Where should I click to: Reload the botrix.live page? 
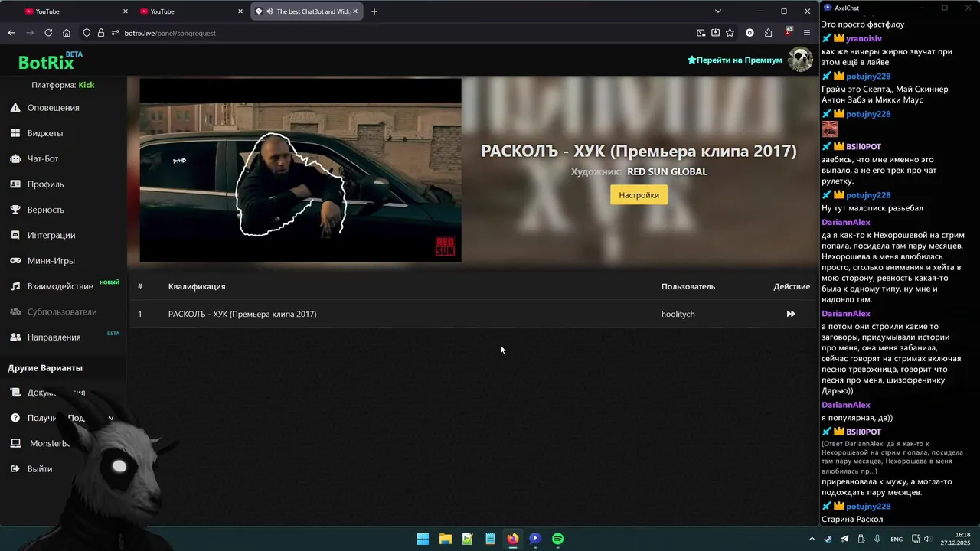(x=48, y=33)
